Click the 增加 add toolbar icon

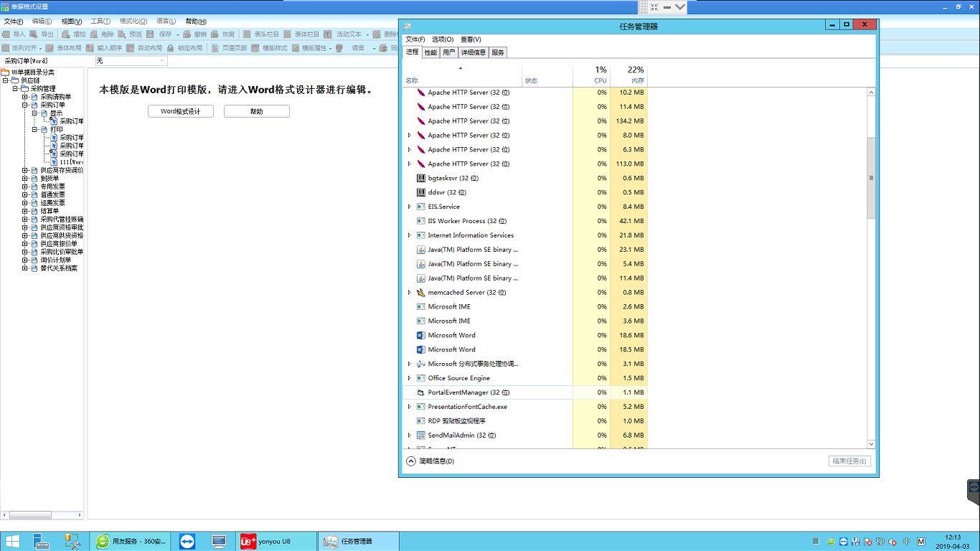click(66, 34)
